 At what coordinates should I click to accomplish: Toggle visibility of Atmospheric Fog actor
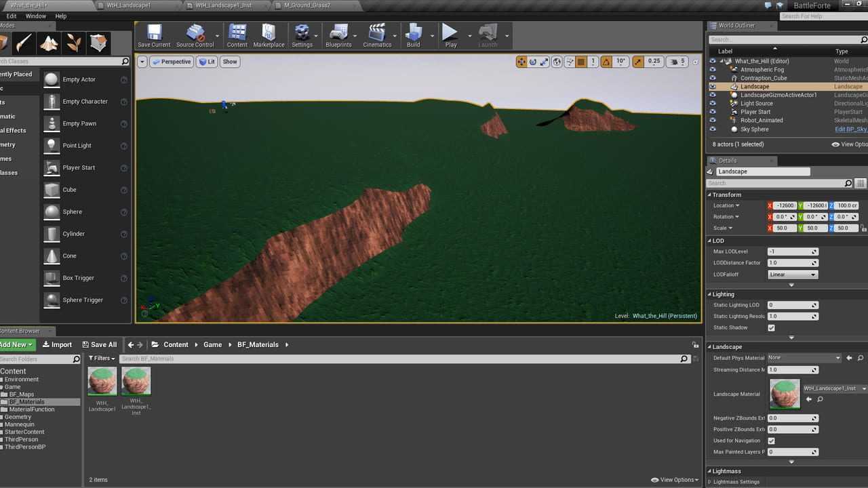(x=712, y=70)
